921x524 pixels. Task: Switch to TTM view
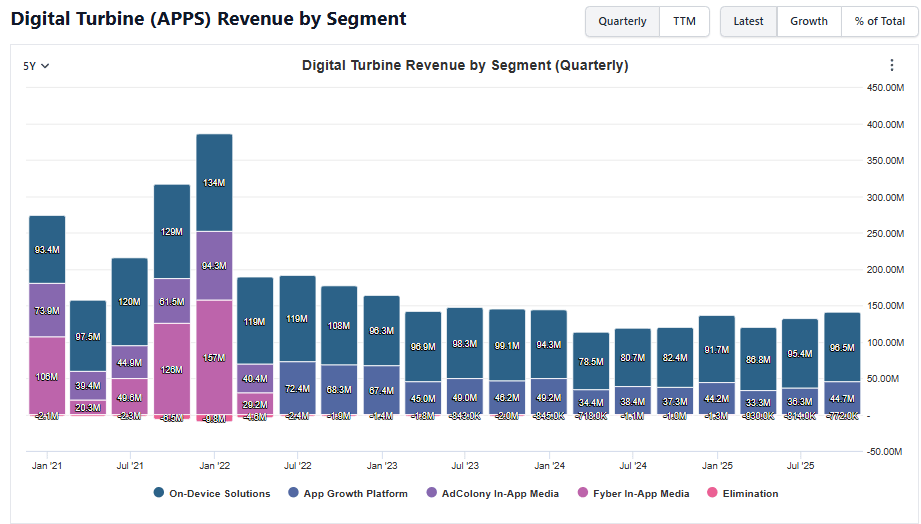click(x=684, y=21)
